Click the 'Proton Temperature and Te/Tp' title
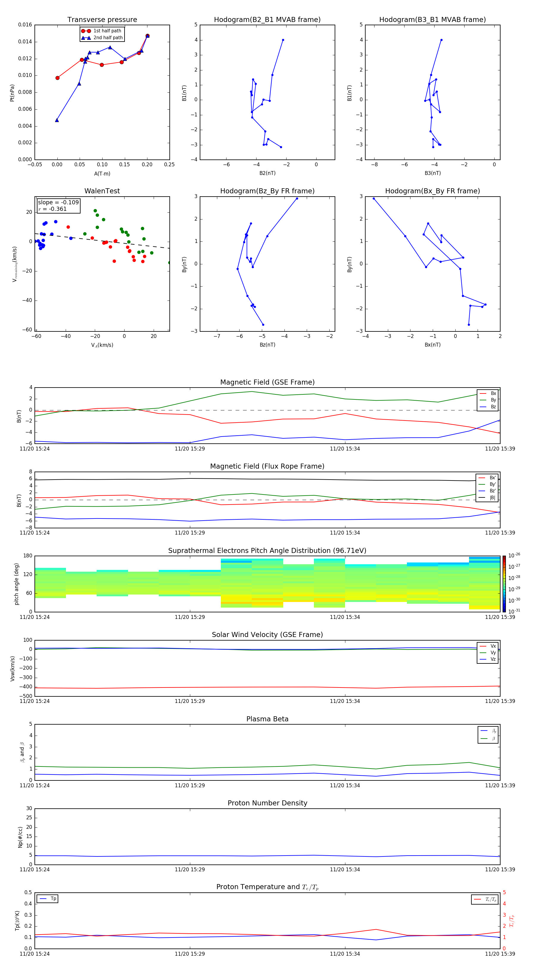Viewport: 535px width, 980px height. [x=267, y=887]
